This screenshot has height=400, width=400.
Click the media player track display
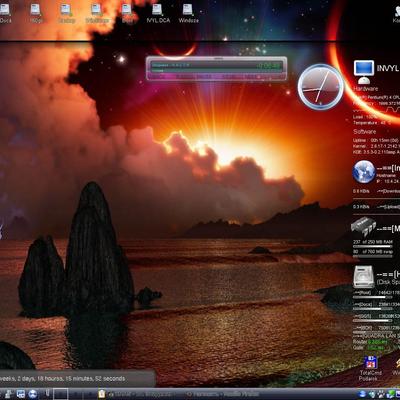click(216, 66)
